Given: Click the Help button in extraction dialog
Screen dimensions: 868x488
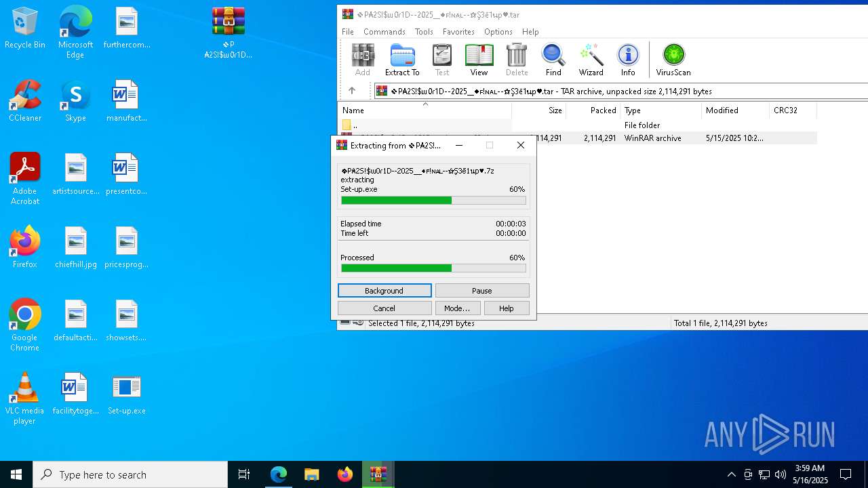Looking at the screenshot, I should 507,308.
